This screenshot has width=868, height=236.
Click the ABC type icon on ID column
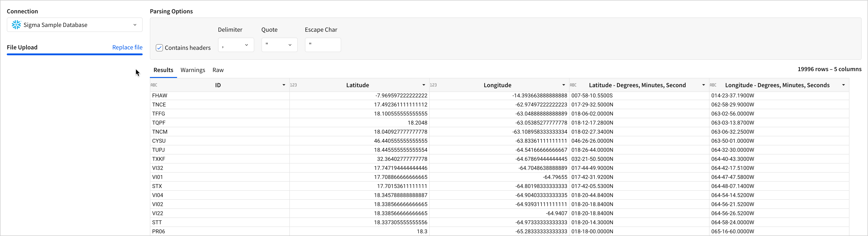[154, 85]
